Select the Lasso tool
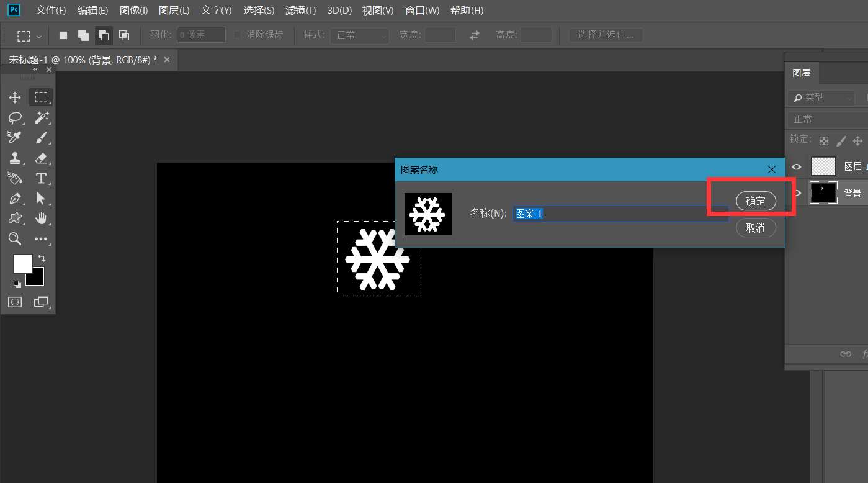 click(15, 118)
